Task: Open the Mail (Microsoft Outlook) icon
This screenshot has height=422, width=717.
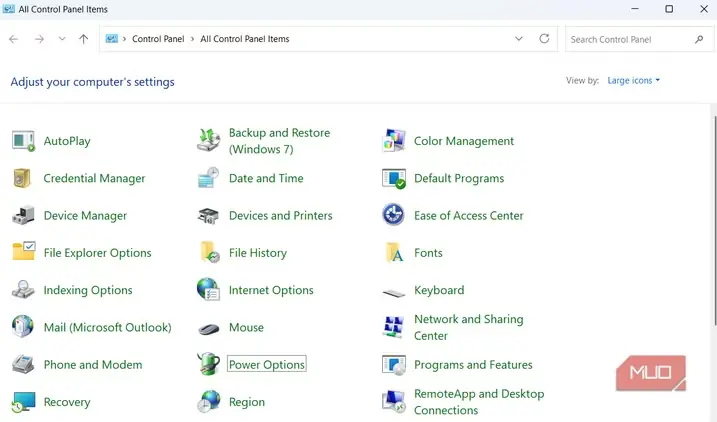Action: [x=23, y=327]
